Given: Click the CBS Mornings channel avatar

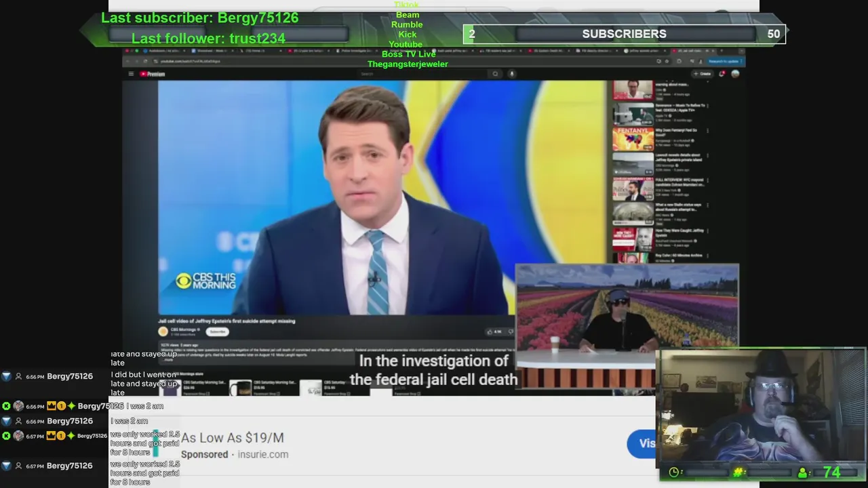Looking at the screenshot, I should tap(163, 331).
